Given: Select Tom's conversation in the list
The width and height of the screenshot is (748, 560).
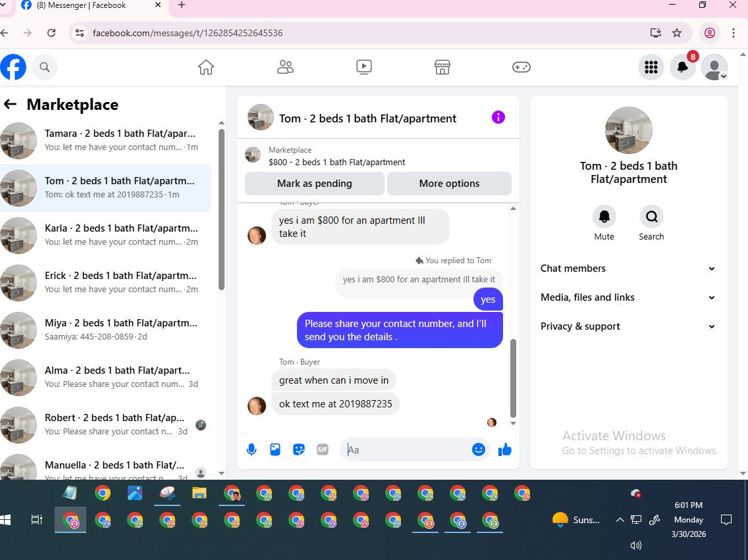Looking at the screenshot, I should click(105, 188).
